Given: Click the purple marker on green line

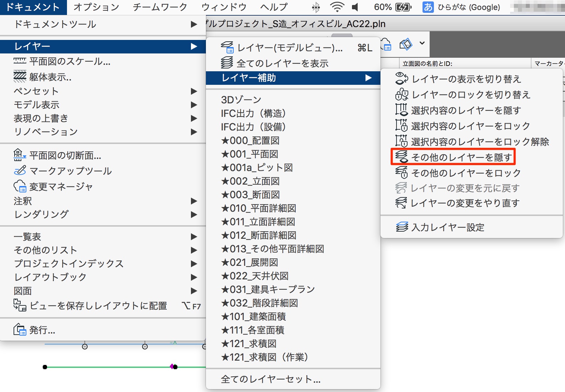Looking at the screenshot, I should click(x=172, y=366).
